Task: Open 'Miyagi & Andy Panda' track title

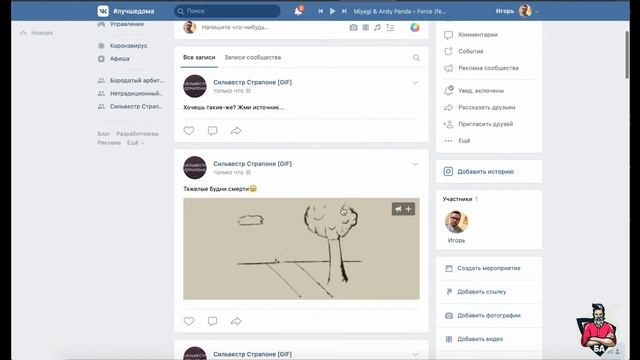Action: pyautogui.click(x=399, y=11)
